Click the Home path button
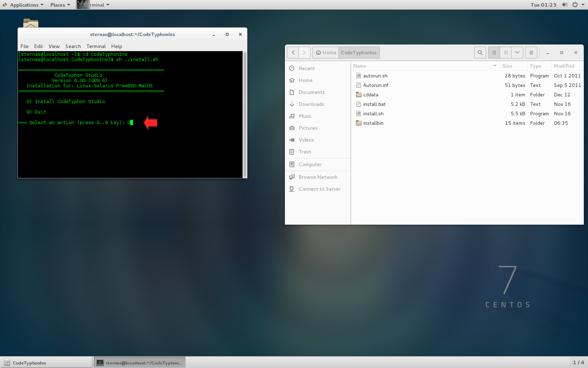 tap(325, 53)
